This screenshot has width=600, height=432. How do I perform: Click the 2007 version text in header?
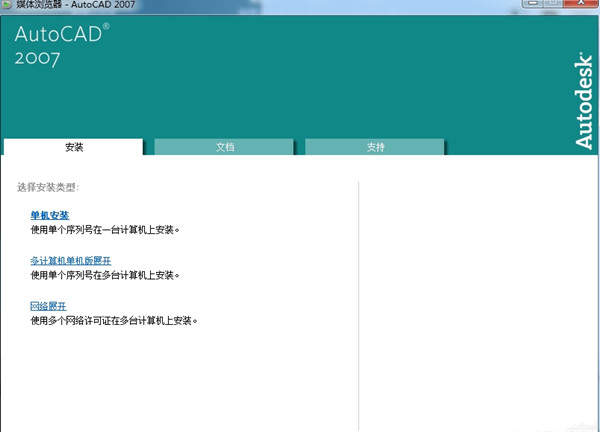point(38,58)
